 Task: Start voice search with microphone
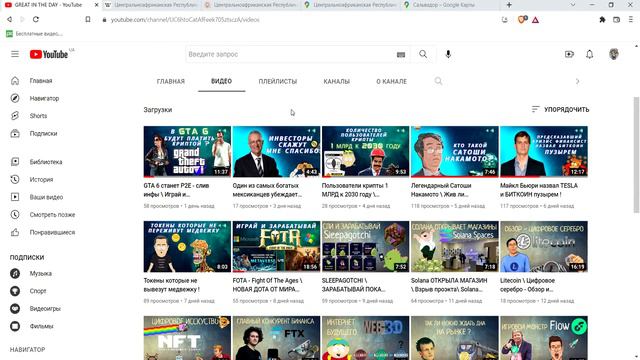click(x=448, y=54)
